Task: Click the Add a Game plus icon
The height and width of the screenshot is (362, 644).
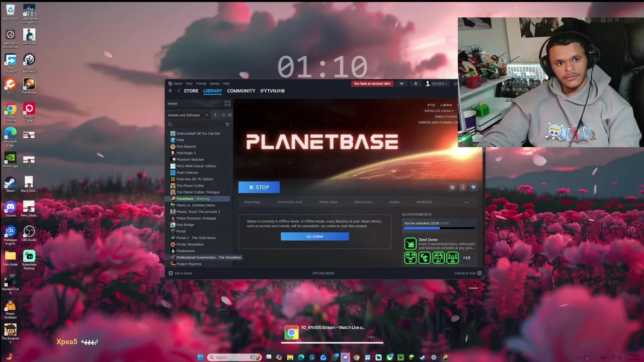Action: coord(171,273)
